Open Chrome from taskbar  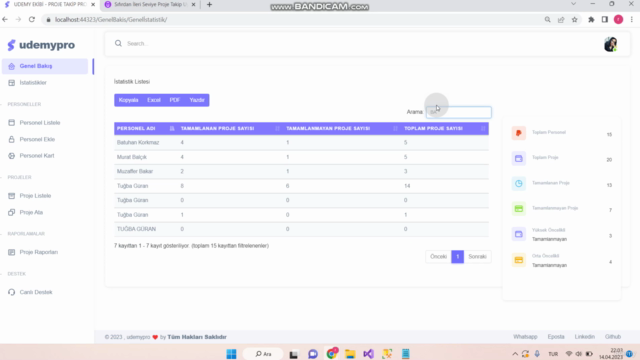point(332,353)
